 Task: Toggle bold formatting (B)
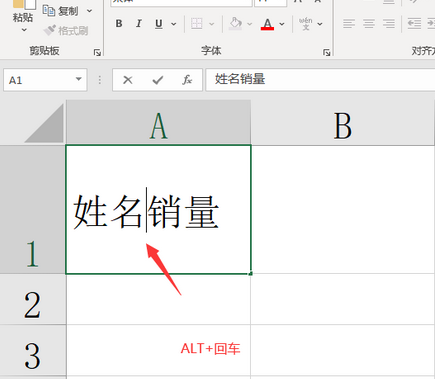pyautogui.click(x=119, y=24)
